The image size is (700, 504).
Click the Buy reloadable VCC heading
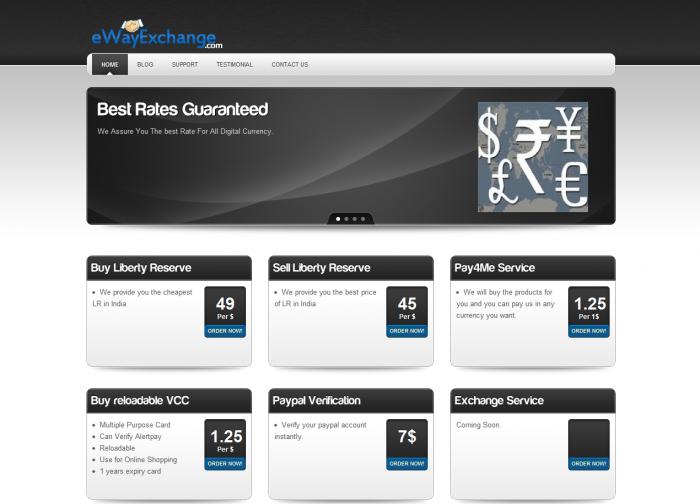[140, 400]
